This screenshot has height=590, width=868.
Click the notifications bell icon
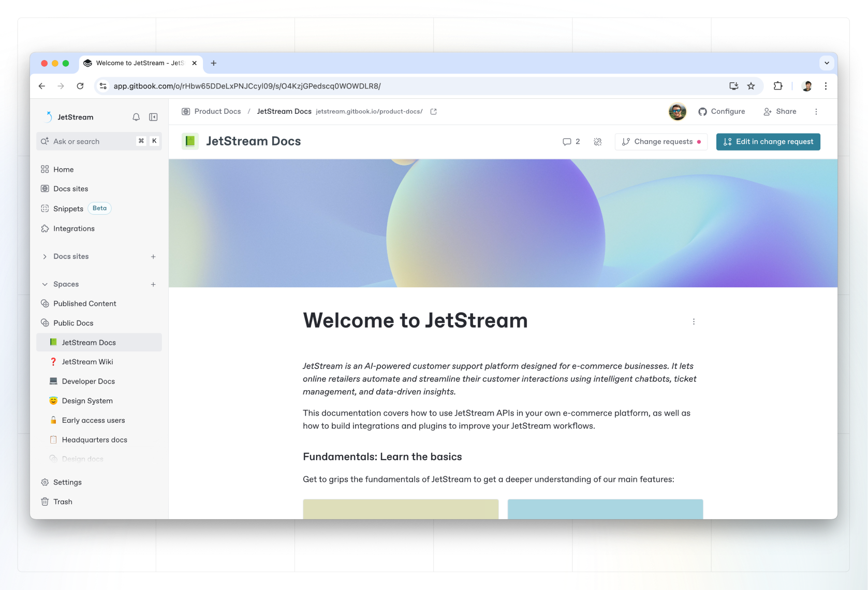coord(136,117)
